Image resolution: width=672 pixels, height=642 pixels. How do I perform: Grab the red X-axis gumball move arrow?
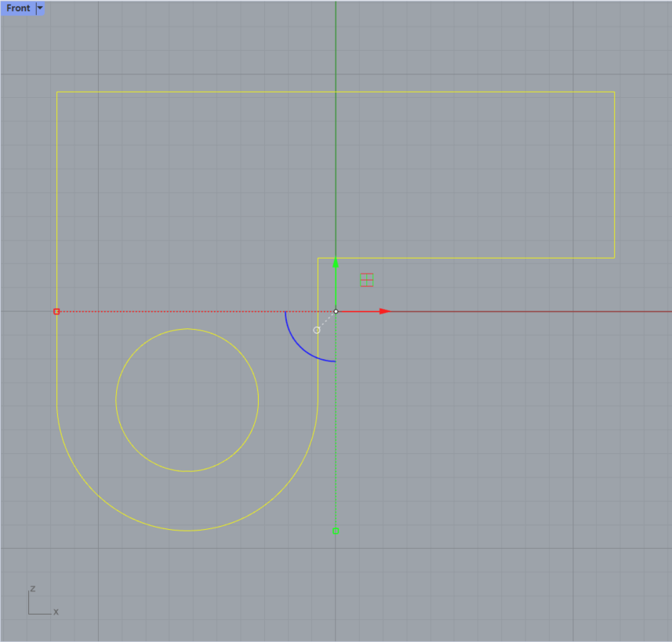(385, 311)
